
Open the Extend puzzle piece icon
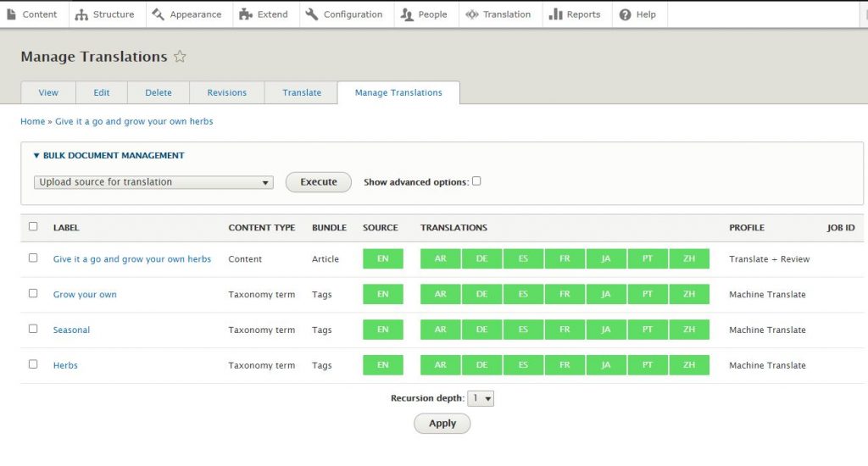[x=246, y=14]
